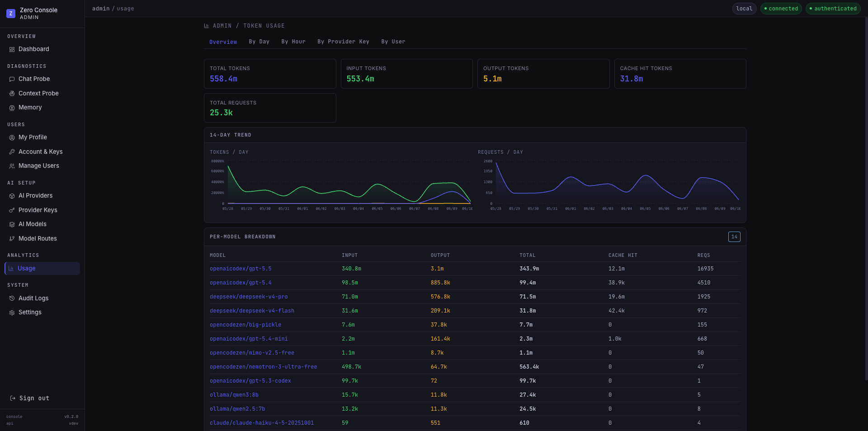Click the Model Routes branch icon
Image resolution: width=868 pixels, height=431 pixels.
(12, 239)
